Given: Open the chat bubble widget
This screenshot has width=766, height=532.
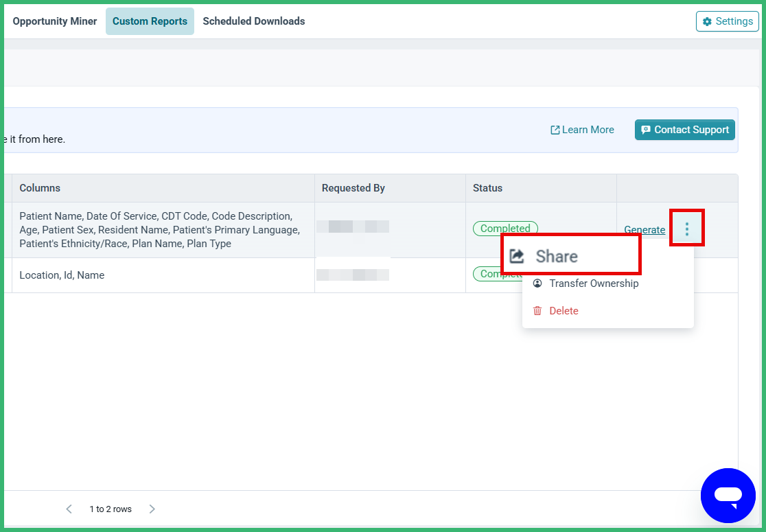Looking at the screenshot, I should [728, 496].
